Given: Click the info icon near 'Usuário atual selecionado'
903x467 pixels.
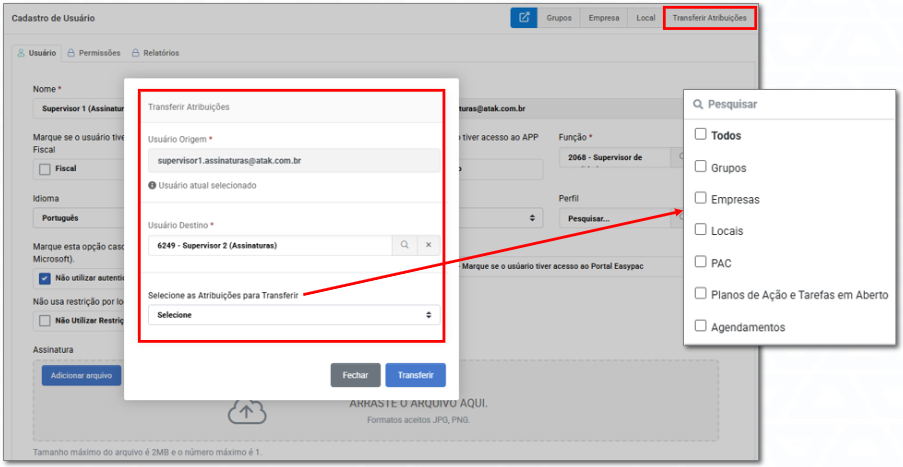Looking at the screenshot, I should (x=152, y=185).
